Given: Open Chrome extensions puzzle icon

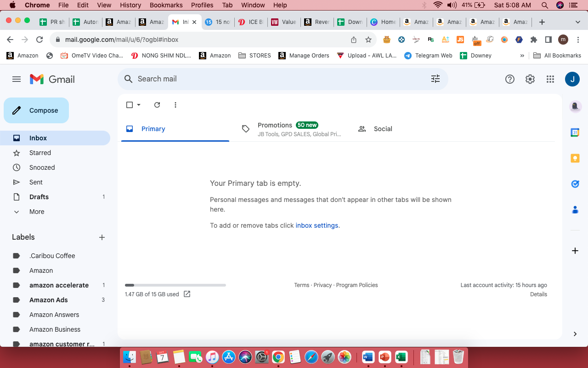Looking at the screenshot, I should point(534,40).
